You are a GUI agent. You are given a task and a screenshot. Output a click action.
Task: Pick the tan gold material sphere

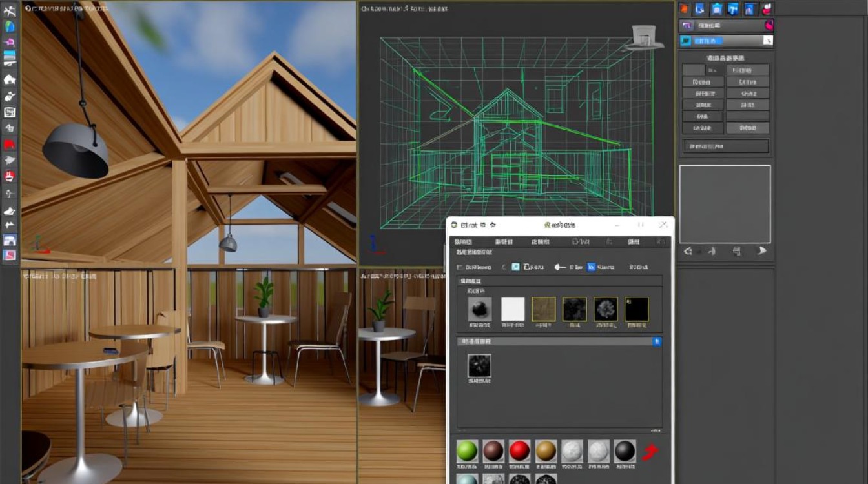tap(546, 450)
